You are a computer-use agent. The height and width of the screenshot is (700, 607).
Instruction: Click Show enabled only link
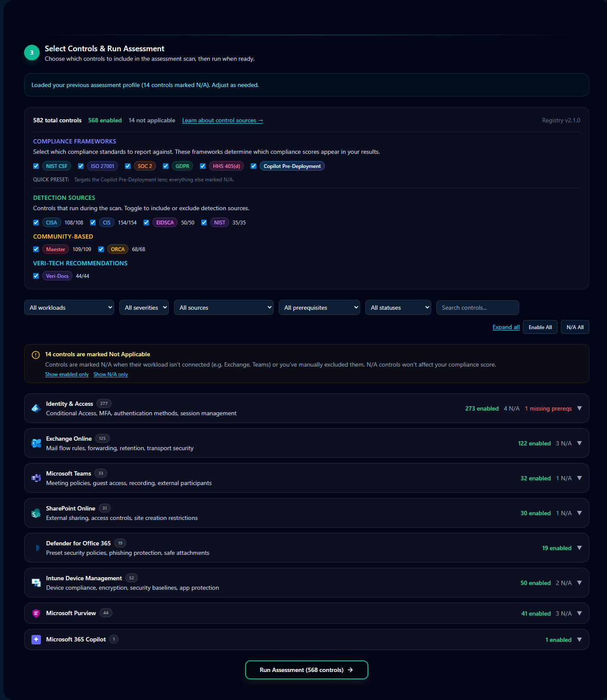click(x=67, y=374)
